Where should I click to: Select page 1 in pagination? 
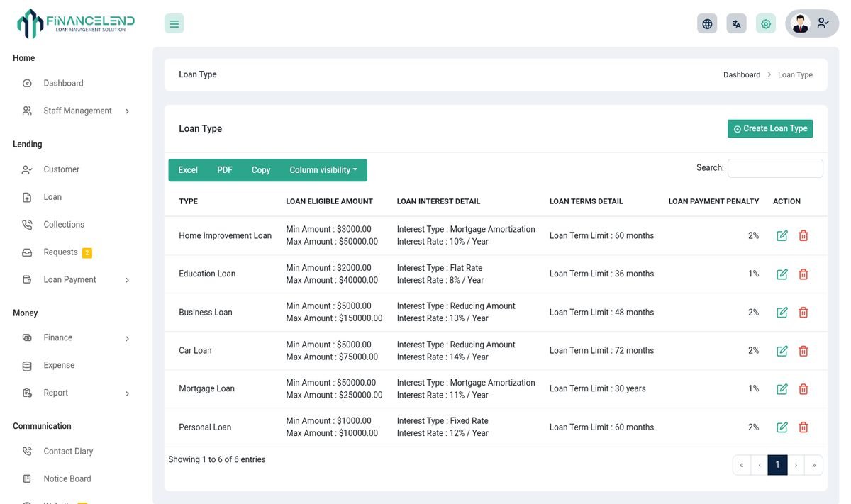coord(778,465)
